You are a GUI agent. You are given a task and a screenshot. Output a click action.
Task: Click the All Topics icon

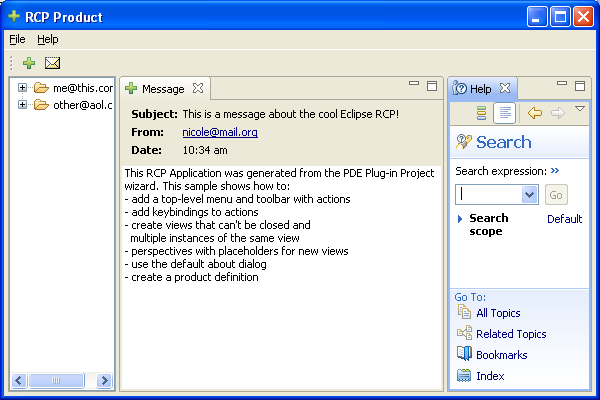(x=464, y=312)
